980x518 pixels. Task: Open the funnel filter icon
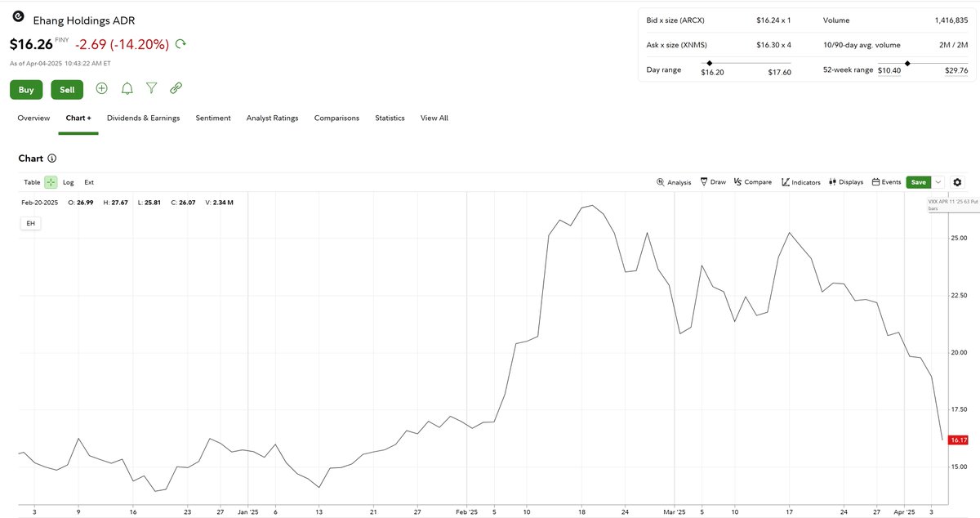pyautogui.click(x=151, y=88)
